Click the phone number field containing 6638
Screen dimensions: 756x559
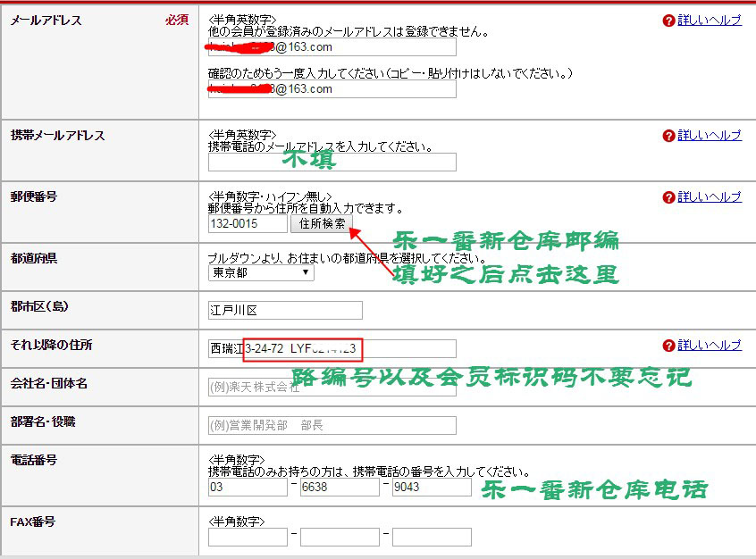340,487
